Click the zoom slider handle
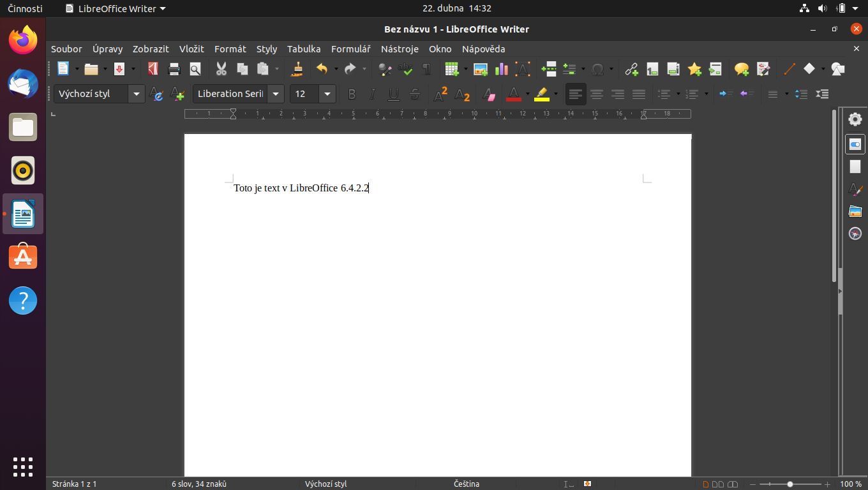 (790, 484)
